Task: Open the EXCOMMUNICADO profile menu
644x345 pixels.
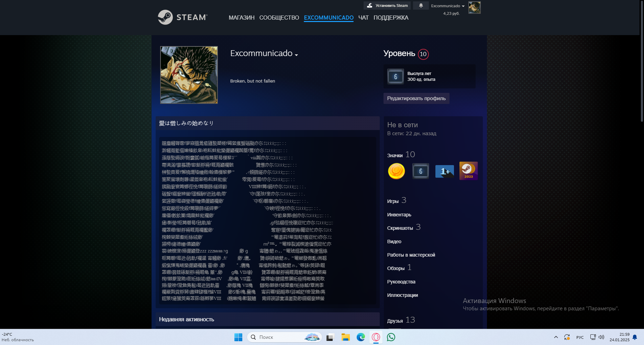Action: pos(329,18)
